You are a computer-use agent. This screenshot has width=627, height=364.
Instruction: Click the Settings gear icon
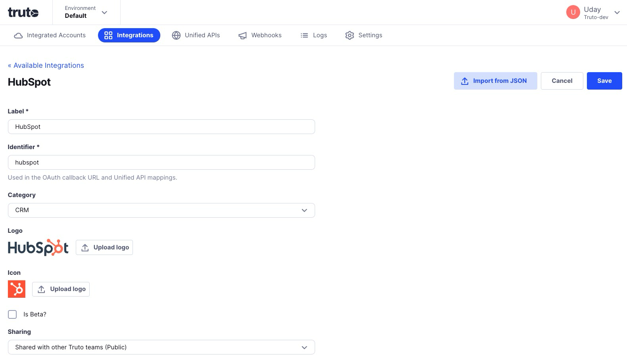pos(350,35)
